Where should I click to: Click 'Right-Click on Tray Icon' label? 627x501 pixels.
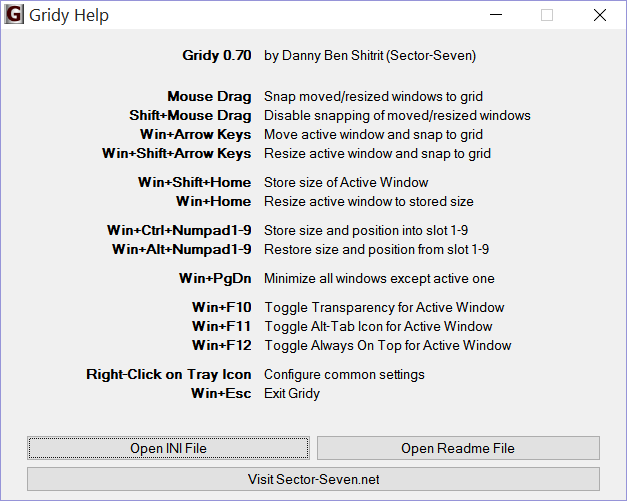(169, 375)
